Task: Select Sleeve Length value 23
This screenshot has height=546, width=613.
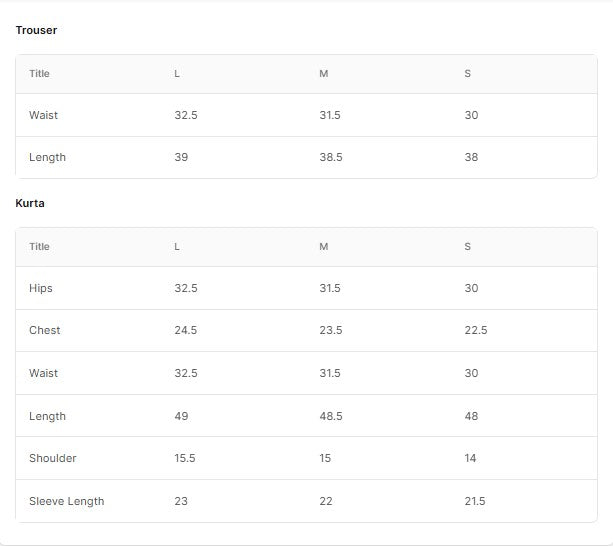Action: click(x=181, y=502)
